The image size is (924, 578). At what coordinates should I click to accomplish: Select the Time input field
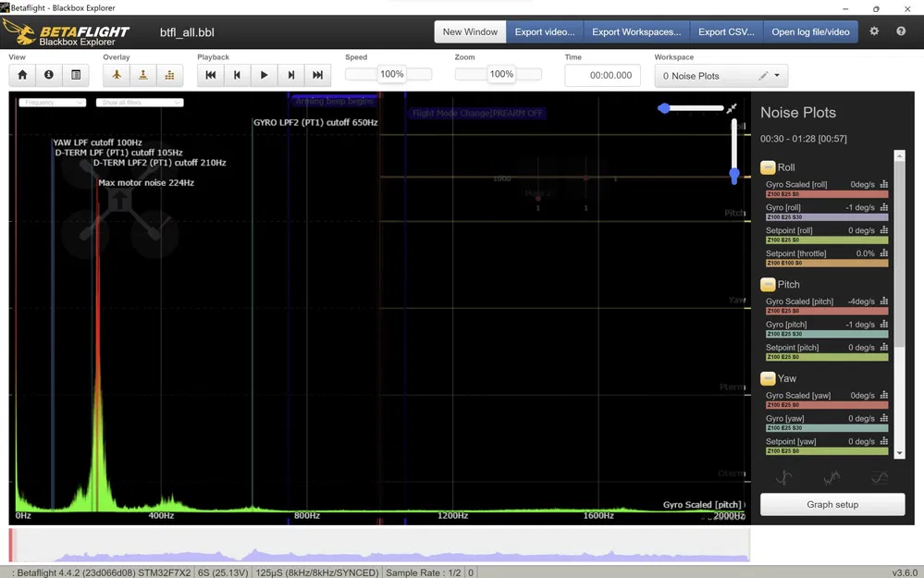(602, 76)
